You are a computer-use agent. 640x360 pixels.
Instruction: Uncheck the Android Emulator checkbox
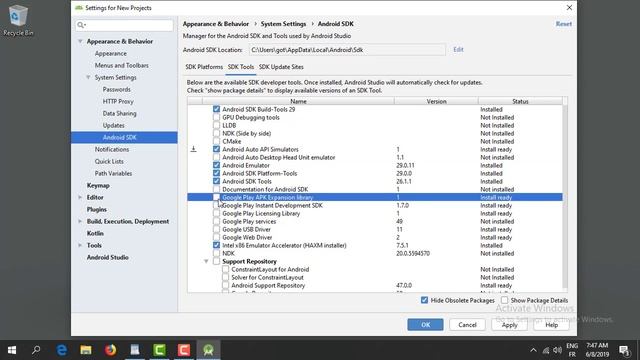(x=216, y=165)
